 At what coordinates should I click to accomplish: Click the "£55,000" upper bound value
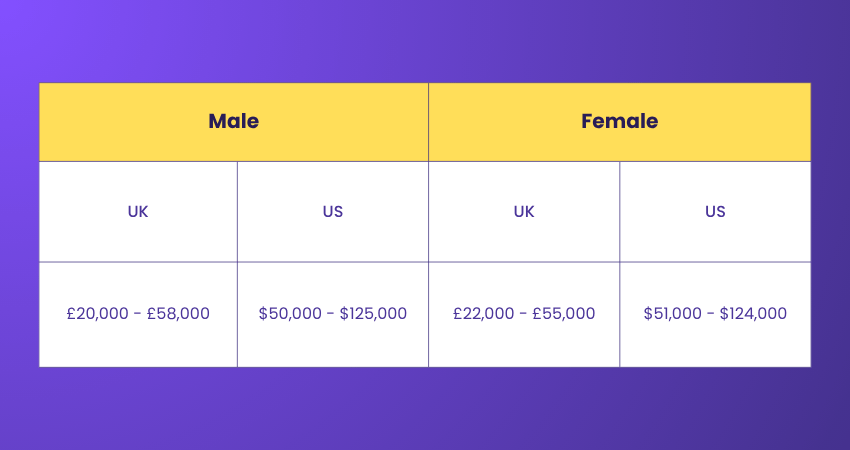565,313
